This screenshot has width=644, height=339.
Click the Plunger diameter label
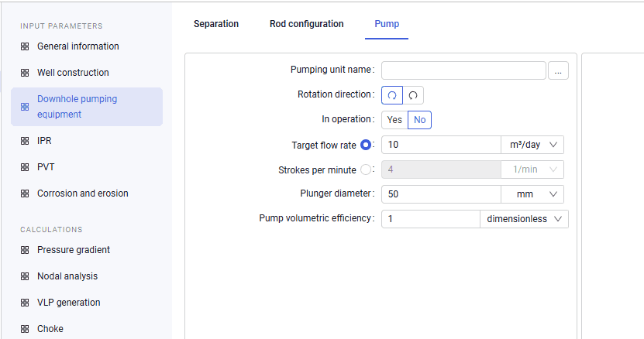coord(337,193)
